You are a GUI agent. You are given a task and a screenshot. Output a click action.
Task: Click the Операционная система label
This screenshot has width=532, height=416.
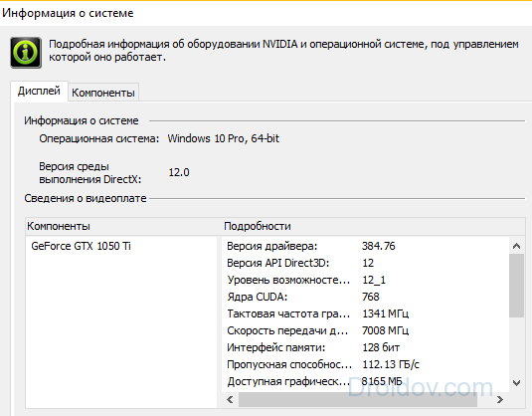98,138
